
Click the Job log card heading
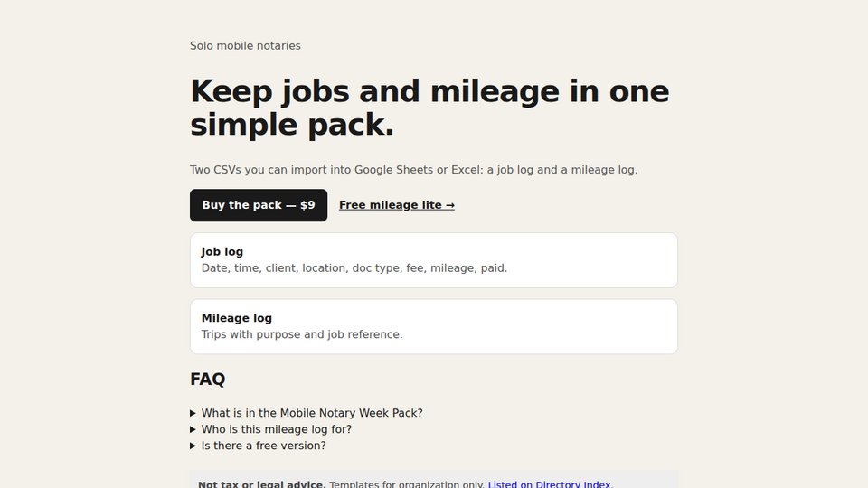(x=222, y=252)
